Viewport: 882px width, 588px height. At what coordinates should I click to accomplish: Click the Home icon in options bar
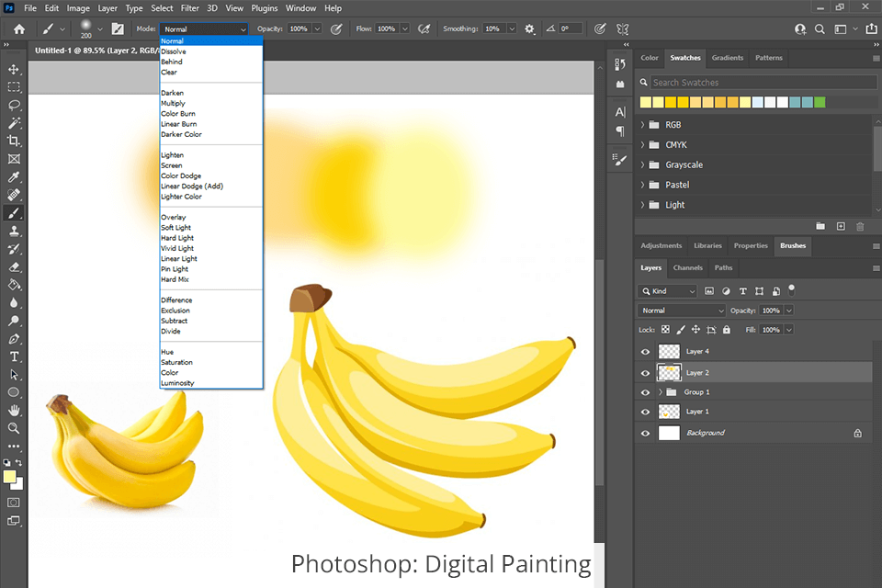click(19, 28)
